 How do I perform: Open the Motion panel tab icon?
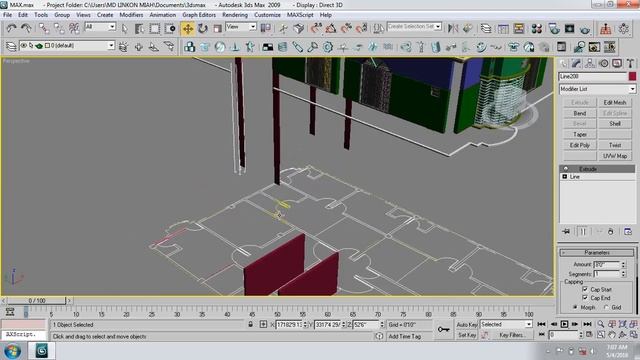click(604, 63)
